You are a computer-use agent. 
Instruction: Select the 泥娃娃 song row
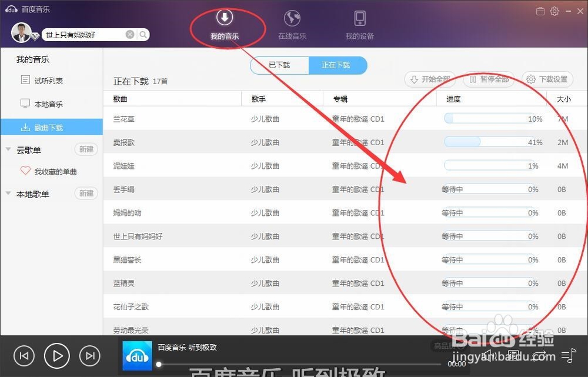tap(345, 166)
